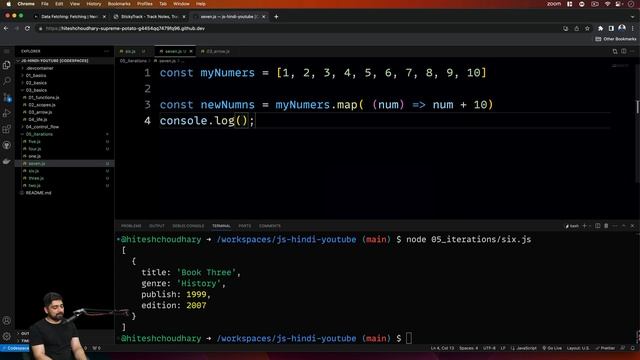The width and height of the screenshot is (640, 360).
Task: Open a new Chrome tab
Action: pos(276,17)
